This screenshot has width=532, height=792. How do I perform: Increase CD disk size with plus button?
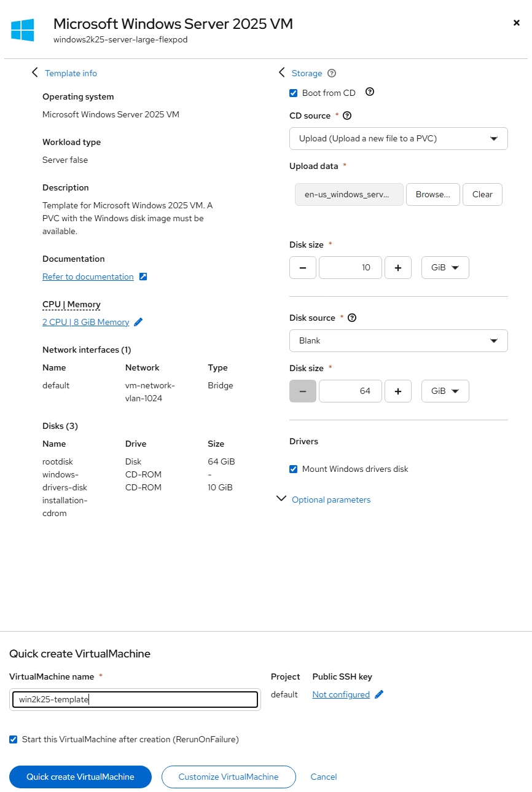pyautogui.click(x=398, y=268)
